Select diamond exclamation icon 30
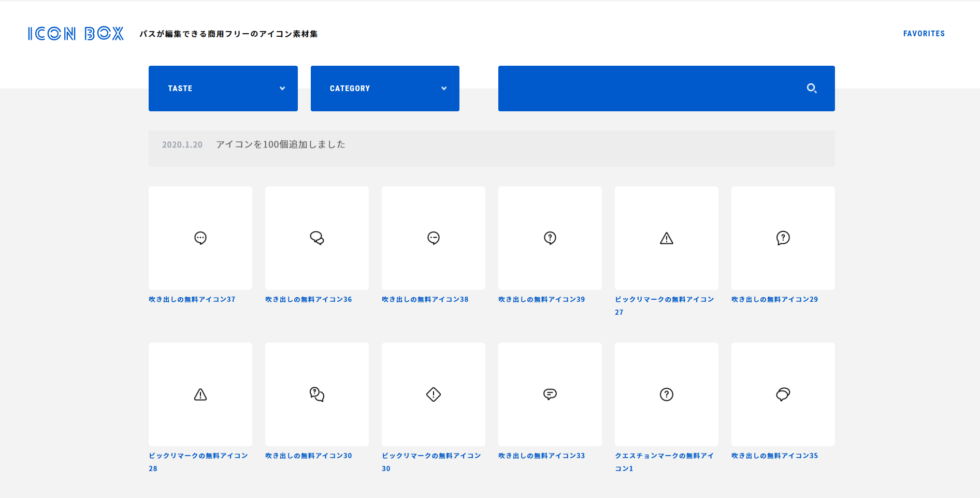Image resolution: width=980 pixels, height=498 pixels. click(434, 394)
